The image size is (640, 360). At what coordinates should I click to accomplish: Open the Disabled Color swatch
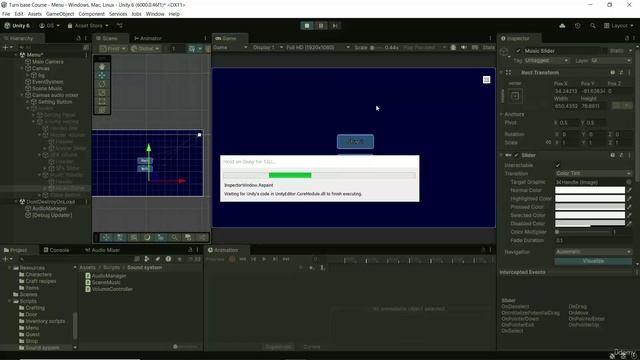click(x=590, y=224)
